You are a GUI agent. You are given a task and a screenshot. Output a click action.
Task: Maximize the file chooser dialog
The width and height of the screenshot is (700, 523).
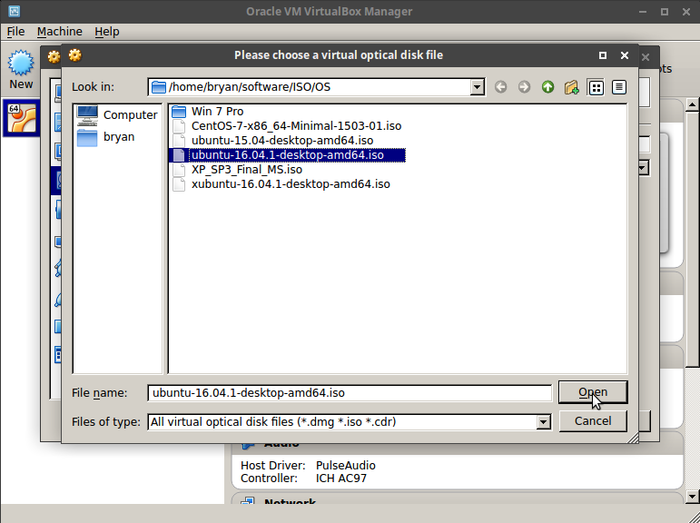[603, 55]
